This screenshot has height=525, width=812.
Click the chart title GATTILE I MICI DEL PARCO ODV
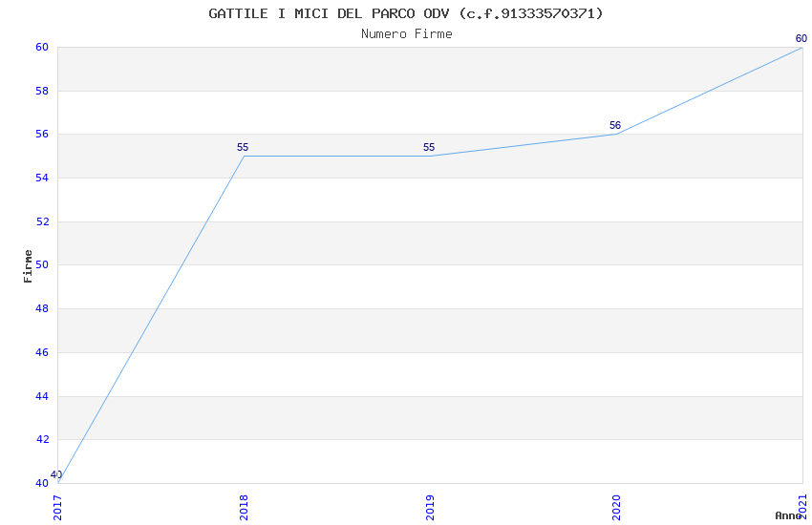[x=406, y=13]
